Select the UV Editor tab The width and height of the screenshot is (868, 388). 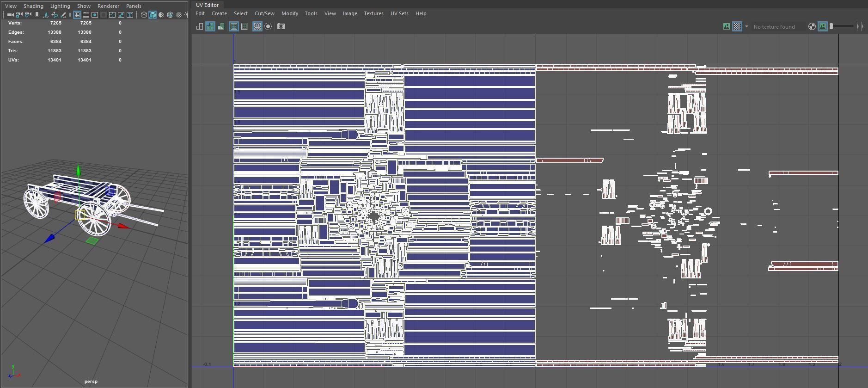[x=208, y=5]
